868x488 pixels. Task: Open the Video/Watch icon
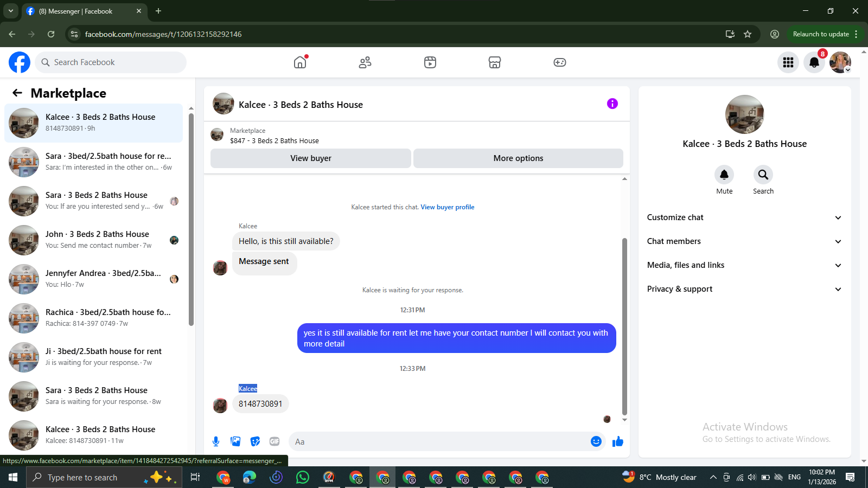(x=430, y=62)
